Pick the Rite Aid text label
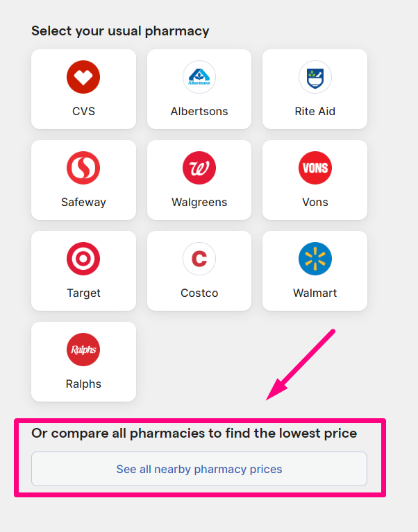The image size is (418, 532). click(315, 111)
